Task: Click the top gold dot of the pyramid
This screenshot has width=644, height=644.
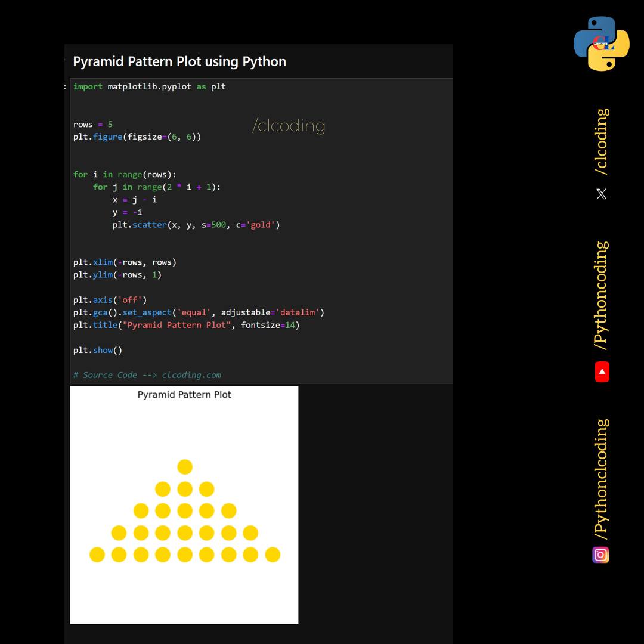Action: (x=185, y=467)
